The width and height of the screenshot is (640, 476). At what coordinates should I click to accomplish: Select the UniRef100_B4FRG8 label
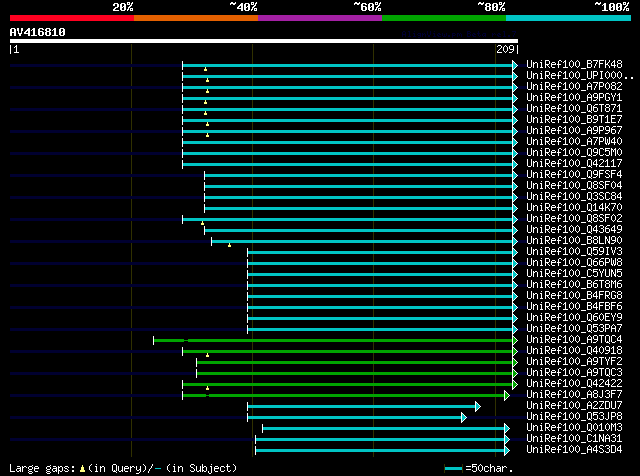[574, 296]
